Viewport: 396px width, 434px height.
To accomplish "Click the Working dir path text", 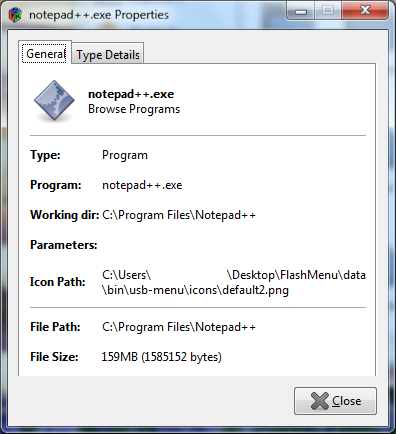I will tap(179, 215).
